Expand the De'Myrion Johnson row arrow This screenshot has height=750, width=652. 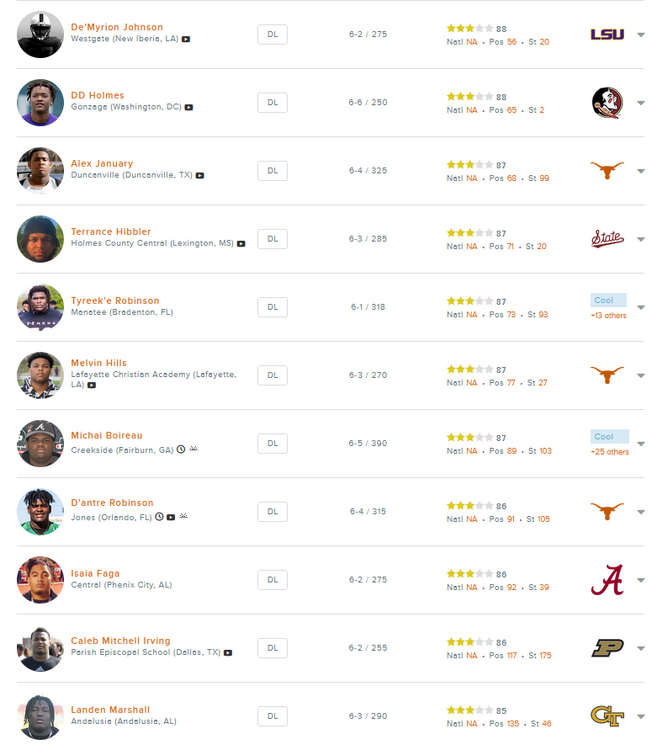coord(641,35)
